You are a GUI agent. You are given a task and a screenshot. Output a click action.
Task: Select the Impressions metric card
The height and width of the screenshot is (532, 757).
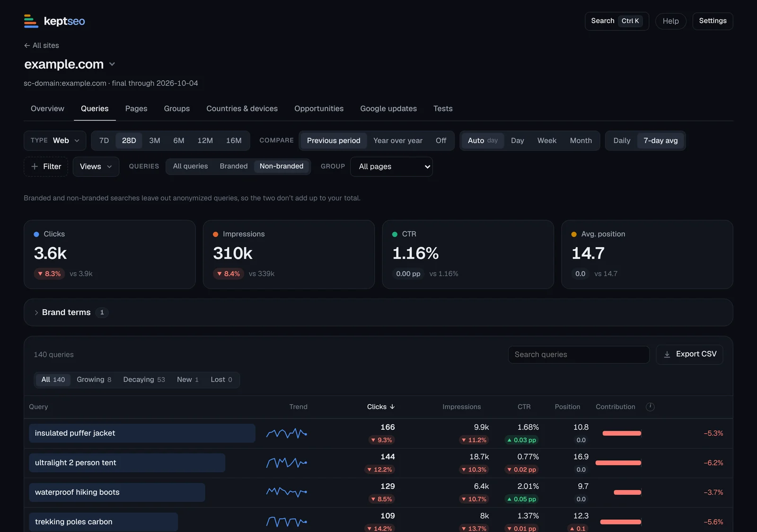click(x=289, y=254)
